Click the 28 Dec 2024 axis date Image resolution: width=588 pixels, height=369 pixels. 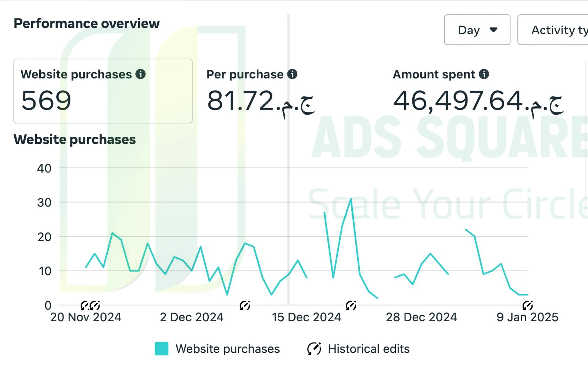point(421,317)
